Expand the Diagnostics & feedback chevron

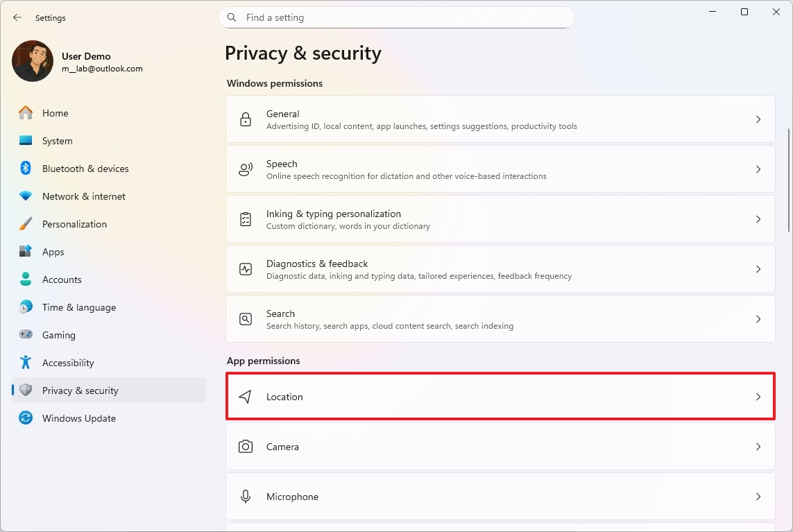coord(758,269)
